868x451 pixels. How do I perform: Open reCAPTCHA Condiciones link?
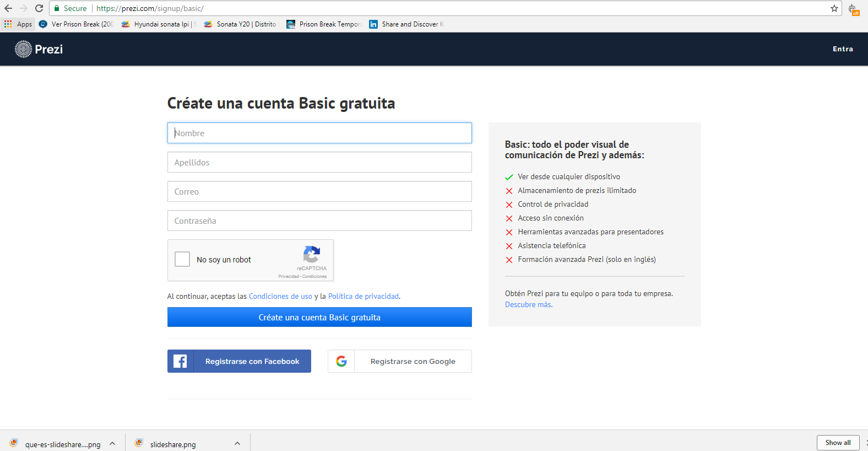(x=314, y=276)
